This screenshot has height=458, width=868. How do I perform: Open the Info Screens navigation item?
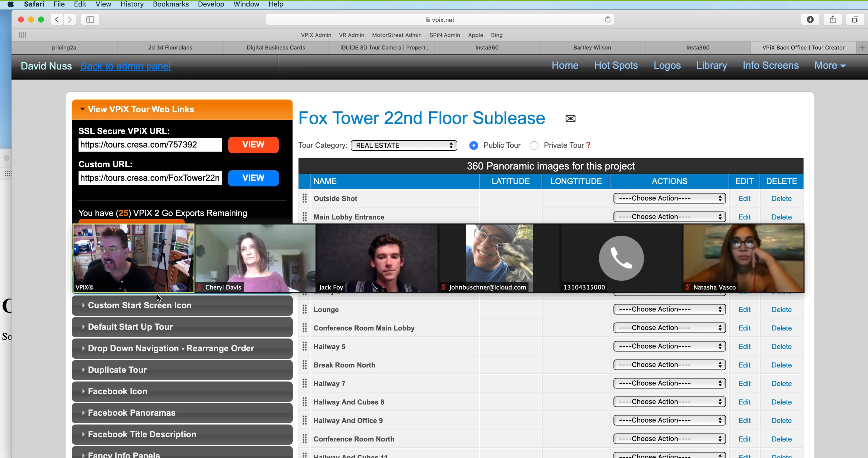click(770, 66)
